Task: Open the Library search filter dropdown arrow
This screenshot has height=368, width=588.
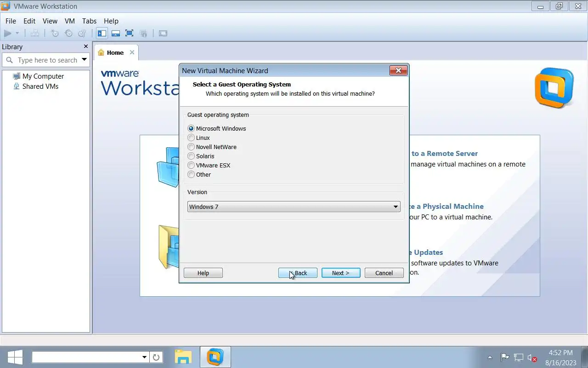Action: (84, 59)
